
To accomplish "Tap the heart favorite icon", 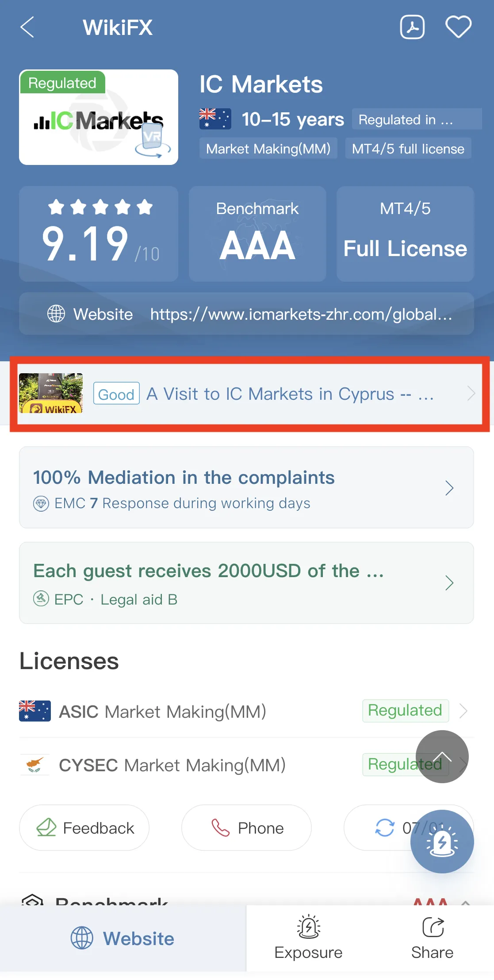I will pyautogui.click(x=458, y=27).
